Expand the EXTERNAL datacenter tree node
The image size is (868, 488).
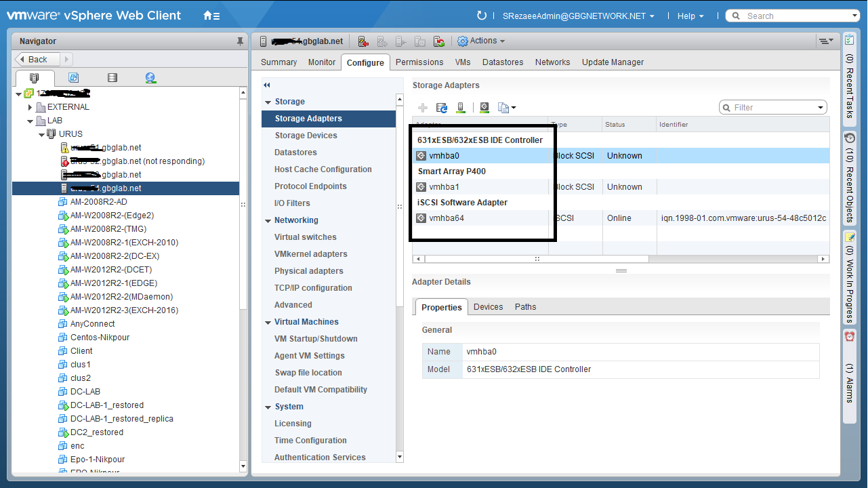click(30, 107)
